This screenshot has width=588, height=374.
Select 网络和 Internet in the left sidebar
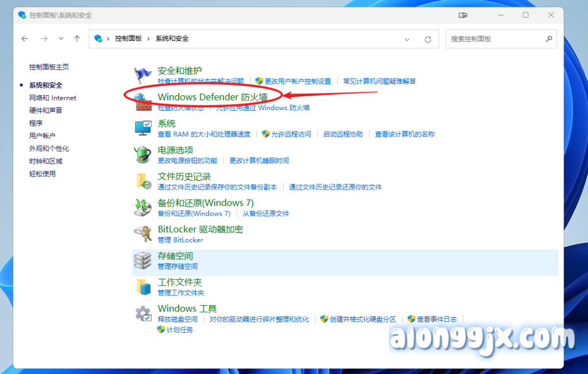click(x=53, y=98)
